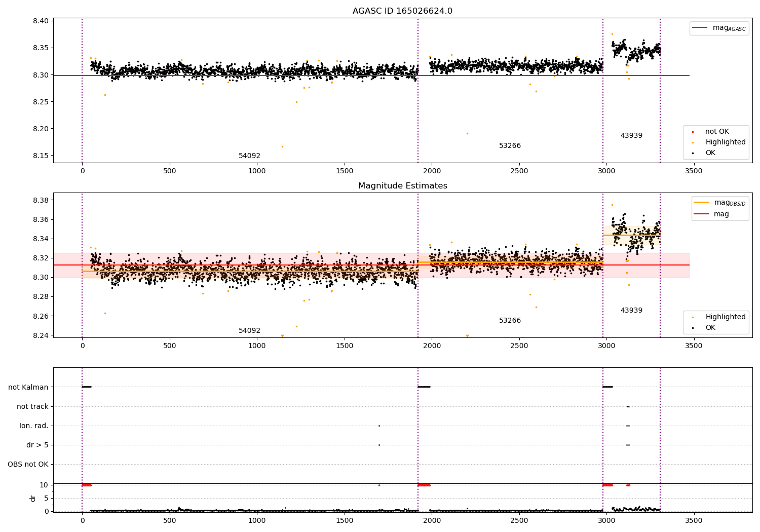
Task: Click the "not Kalman" row label
Action: [x=28, y=388]
